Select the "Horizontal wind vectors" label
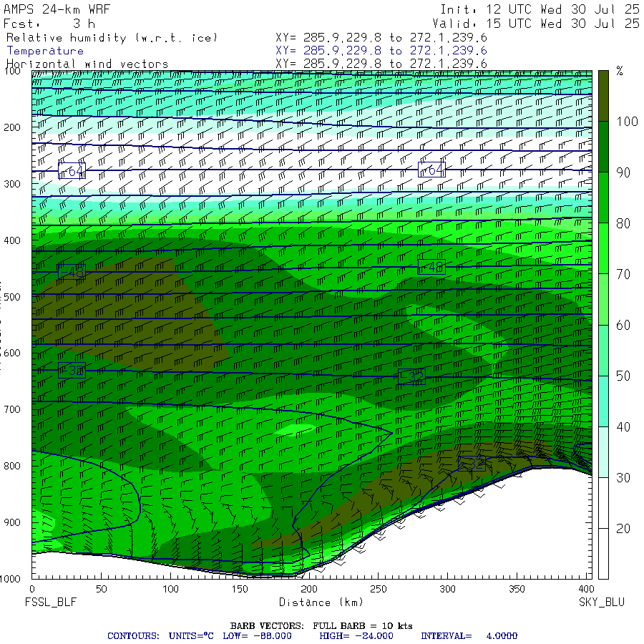 (x=87, y=64)
